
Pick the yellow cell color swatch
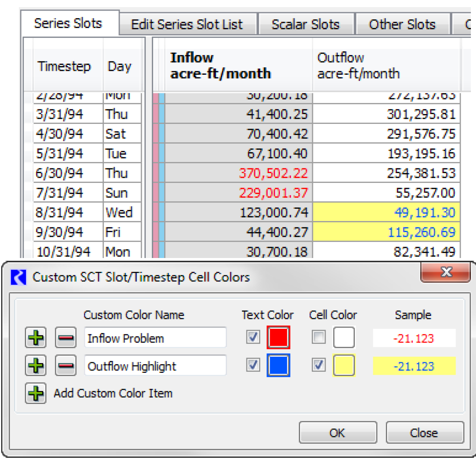point(344,365)
